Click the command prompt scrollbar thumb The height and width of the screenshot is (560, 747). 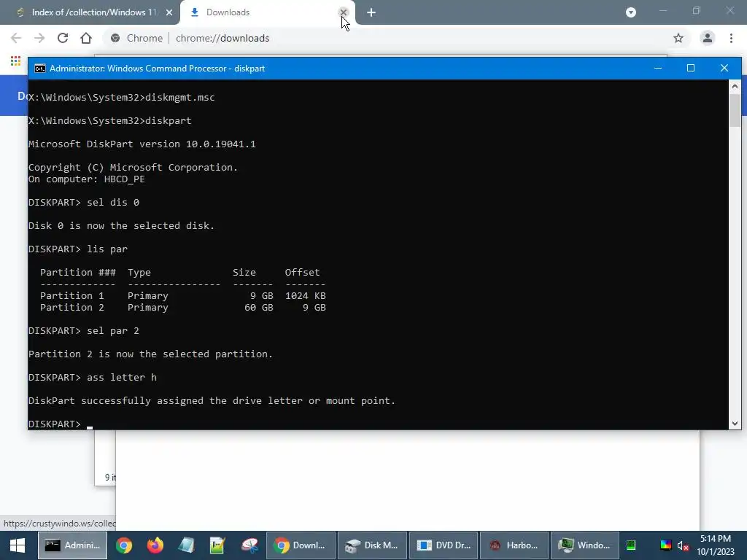point(735,110)
